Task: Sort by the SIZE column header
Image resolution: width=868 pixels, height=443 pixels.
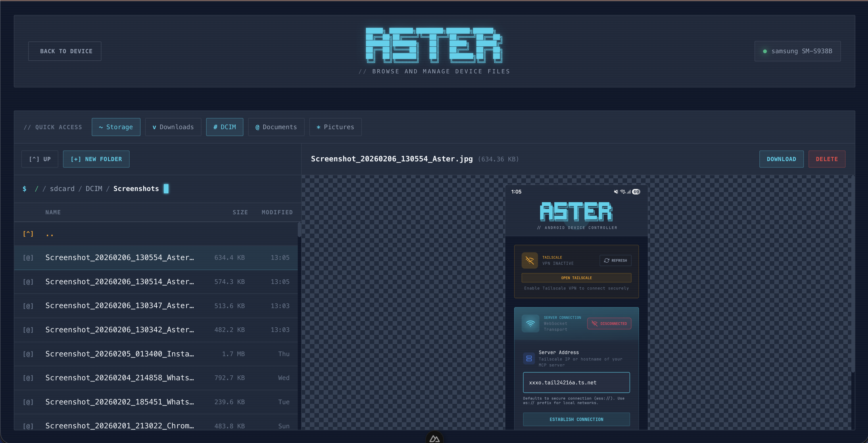Action: coord(240,212)
